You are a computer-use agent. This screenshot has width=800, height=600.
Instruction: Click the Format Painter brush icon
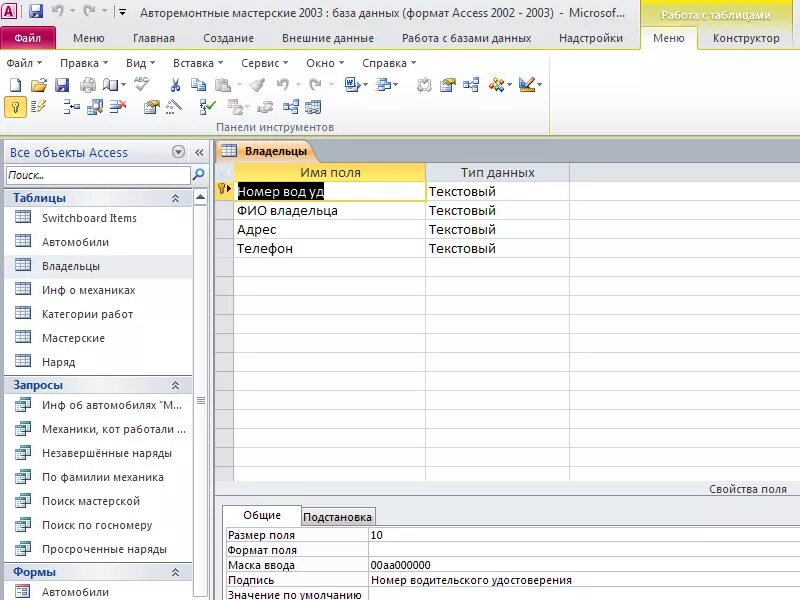[x=258, y=85]
